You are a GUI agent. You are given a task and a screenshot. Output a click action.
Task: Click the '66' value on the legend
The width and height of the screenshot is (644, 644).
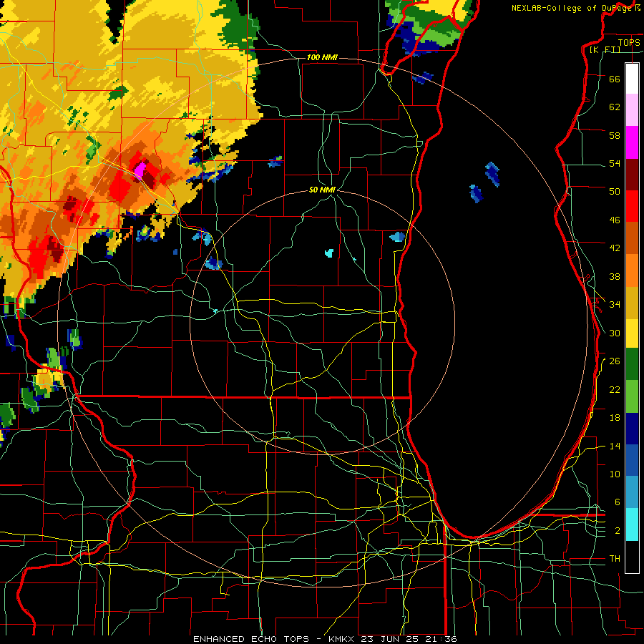[x=615, y=79]
